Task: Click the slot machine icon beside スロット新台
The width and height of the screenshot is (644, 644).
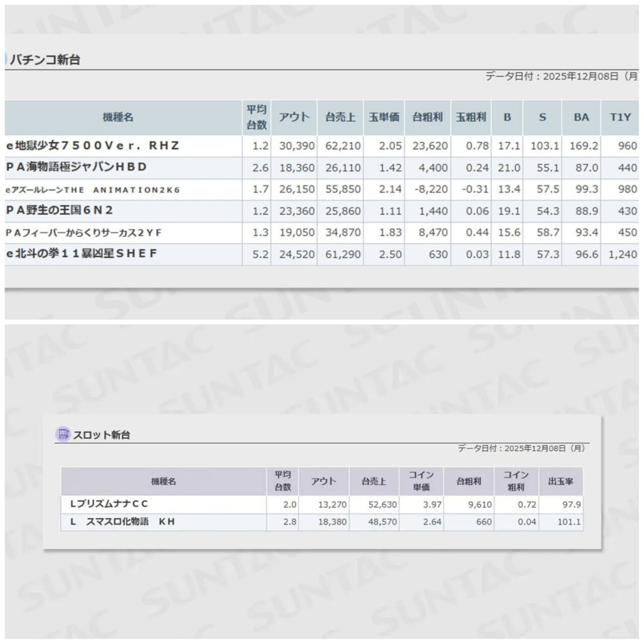Action: [x=63, y=434]
